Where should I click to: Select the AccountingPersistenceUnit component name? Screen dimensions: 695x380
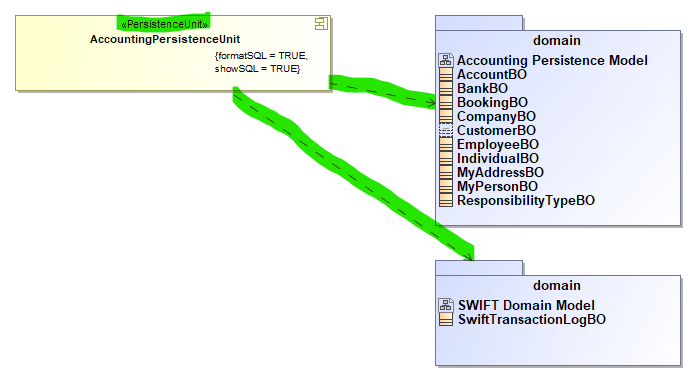(x=165, y=39)
